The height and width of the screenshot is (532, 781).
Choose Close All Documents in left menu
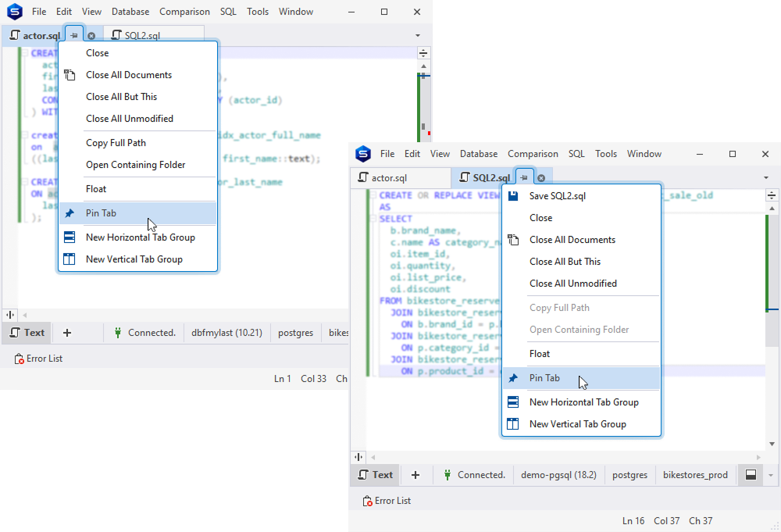(x=138, y=75)
